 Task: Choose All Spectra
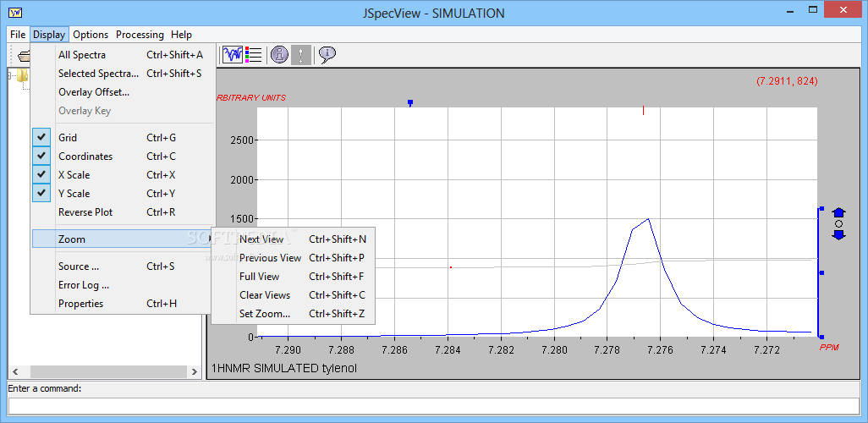tap(123, 55)
